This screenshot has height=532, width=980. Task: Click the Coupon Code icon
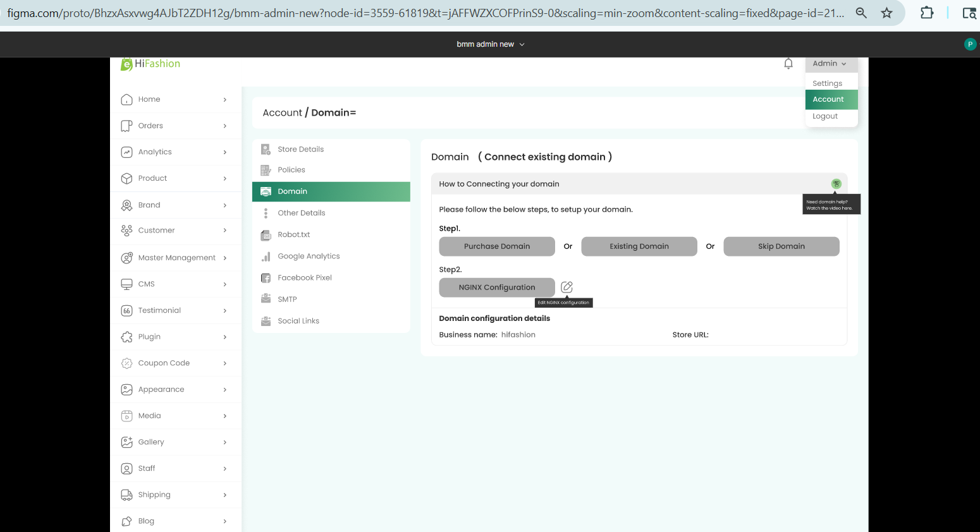[x=126, y=363]
